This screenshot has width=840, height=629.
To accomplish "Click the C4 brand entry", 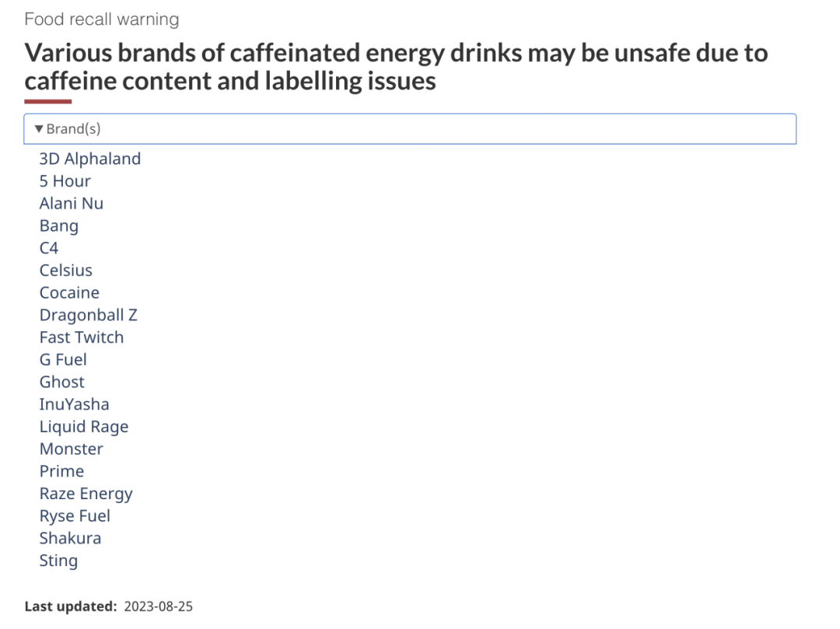I will [49, 248].
